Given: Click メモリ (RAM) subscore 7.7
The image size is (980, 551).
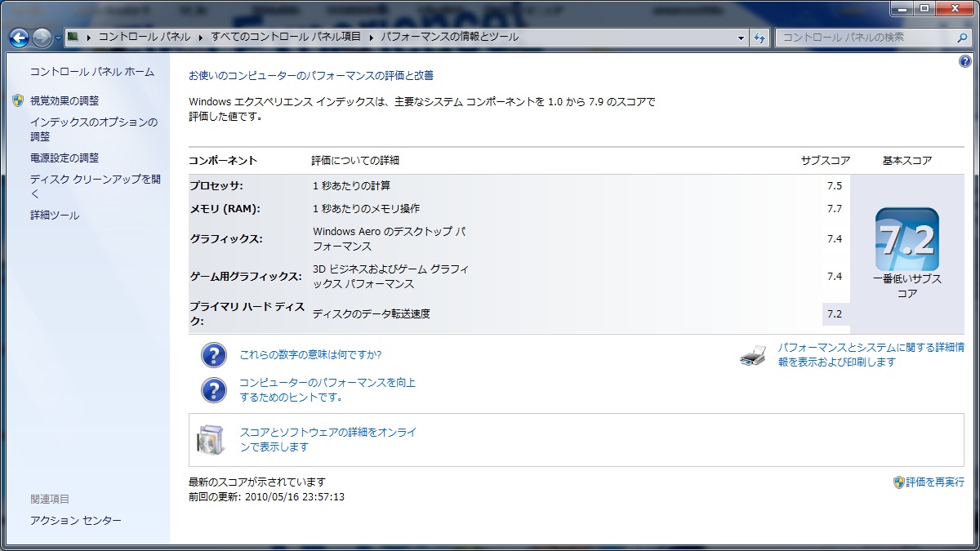Looking at the screenshot, I should pos(834,209).
